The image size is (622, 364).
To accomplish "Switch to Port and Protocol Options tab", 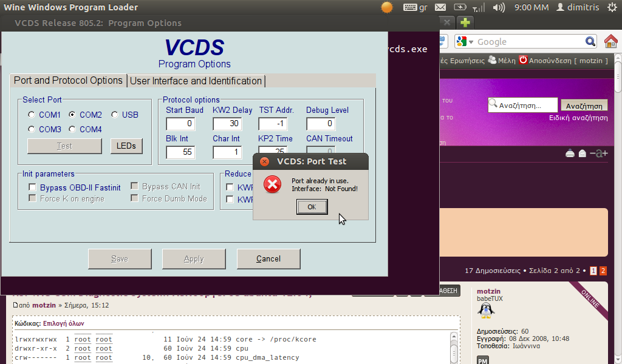I will (68, 81).
